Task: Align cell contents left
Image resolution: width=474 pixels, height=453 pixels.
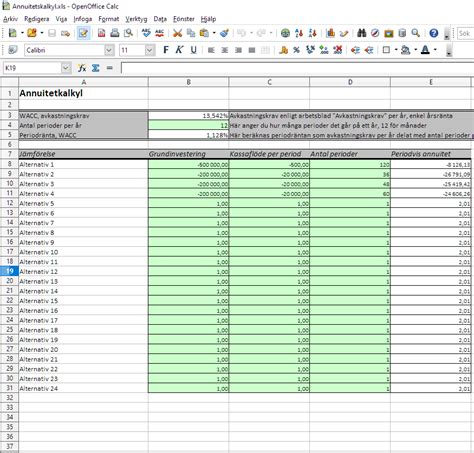Action: pyautogui.click(x=211, y=50)
